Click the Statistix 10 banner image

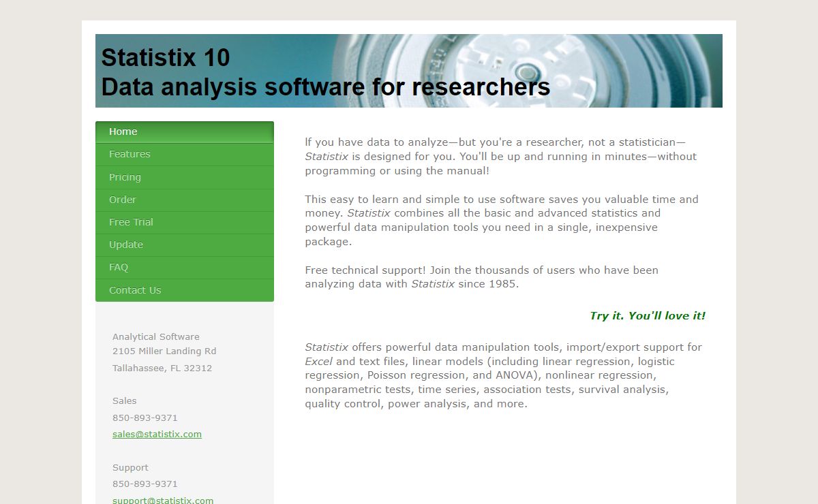(409, 71)
